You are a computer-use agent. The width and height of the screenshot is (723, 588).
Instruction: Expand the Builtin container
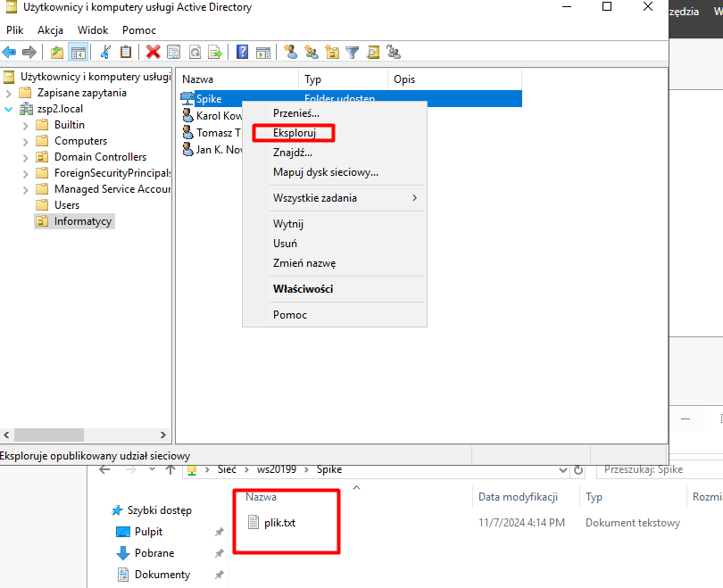(26, 125)
